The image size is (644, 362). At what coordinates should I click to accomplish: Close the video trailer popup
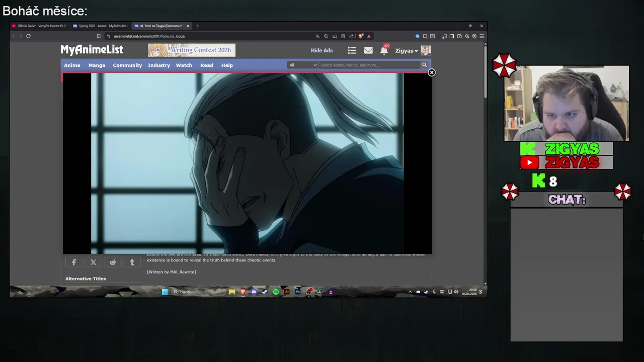click(431, 72)
